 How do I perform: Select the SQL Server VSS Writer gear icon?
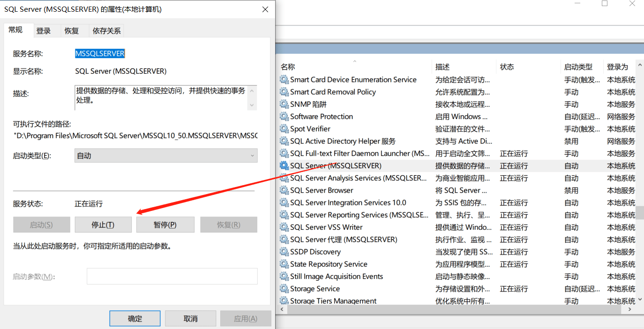[x=284, y=227]
